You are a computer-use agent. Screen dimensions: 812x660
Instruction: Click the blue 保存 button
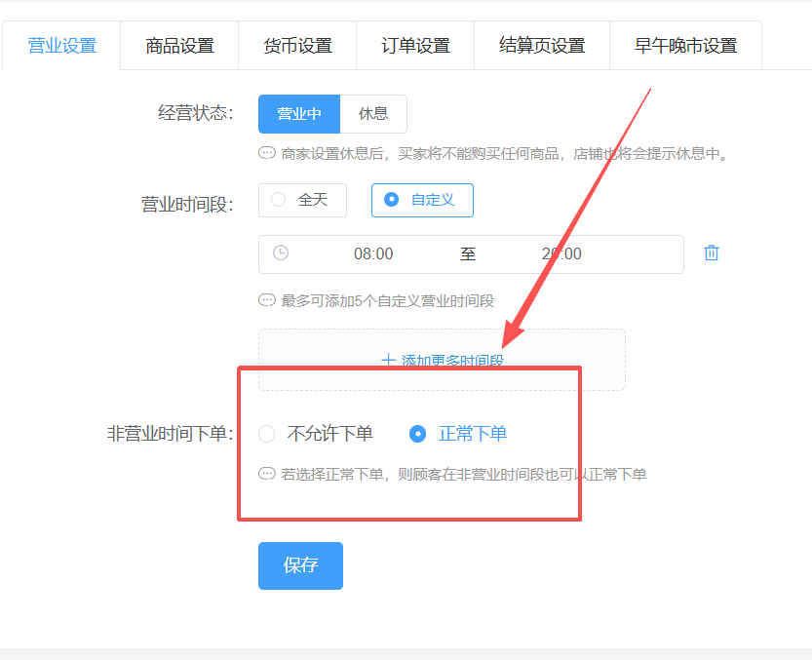[x=300, y=565]
